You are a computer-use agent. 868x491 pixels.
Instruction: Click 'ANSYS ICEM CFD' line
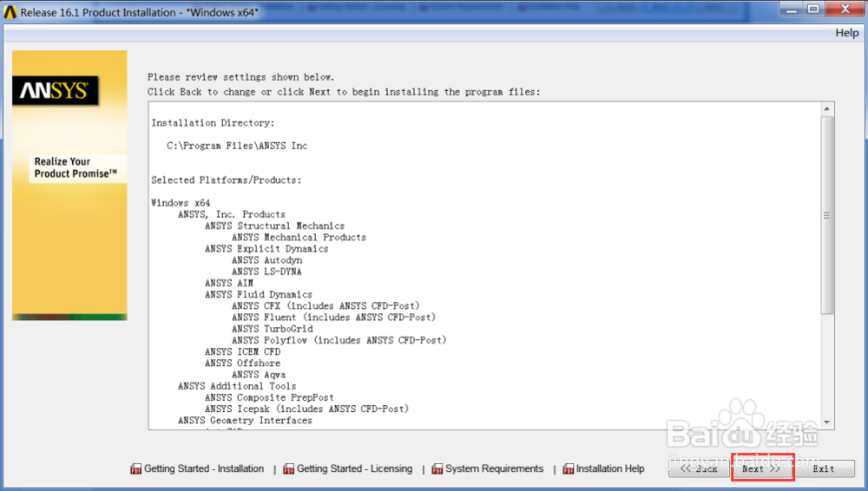[242, 351]
